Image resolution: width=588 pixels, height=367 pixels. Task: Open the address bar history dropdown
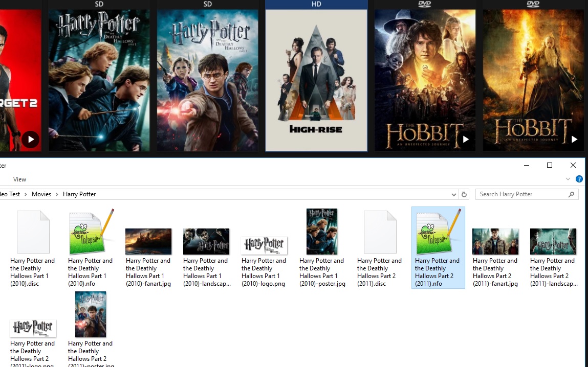pos(454,194)
